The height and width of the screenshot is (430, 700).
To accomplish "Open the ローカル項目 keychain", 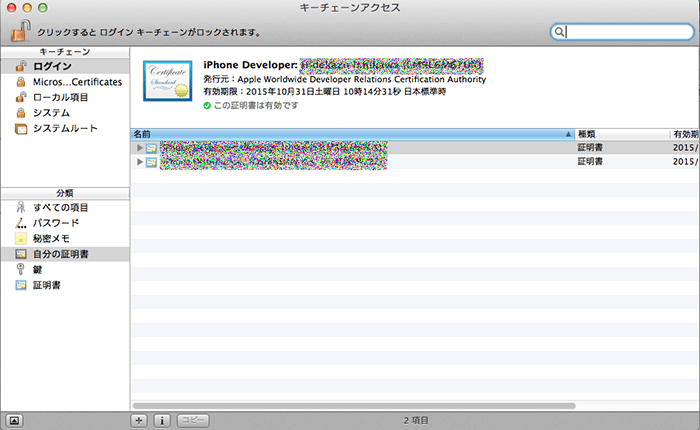I will (59, 97).
